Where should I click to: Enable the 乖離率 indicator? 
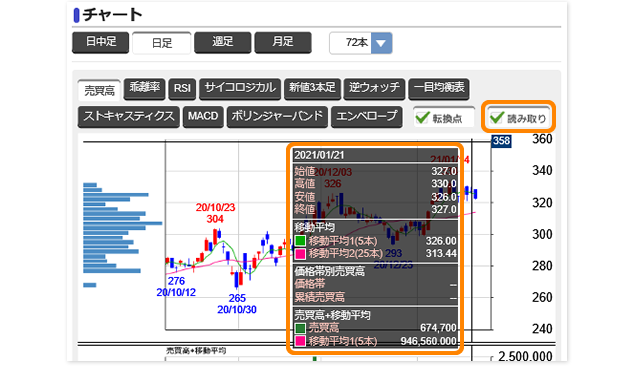tap(145, 89)
